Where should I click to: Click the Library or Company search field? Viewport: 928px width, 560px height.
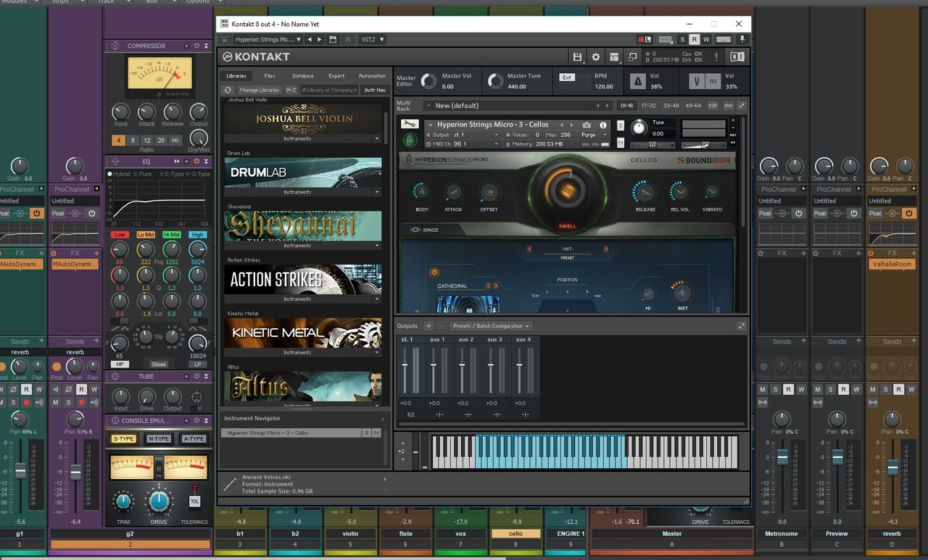[x=330, y=90]
